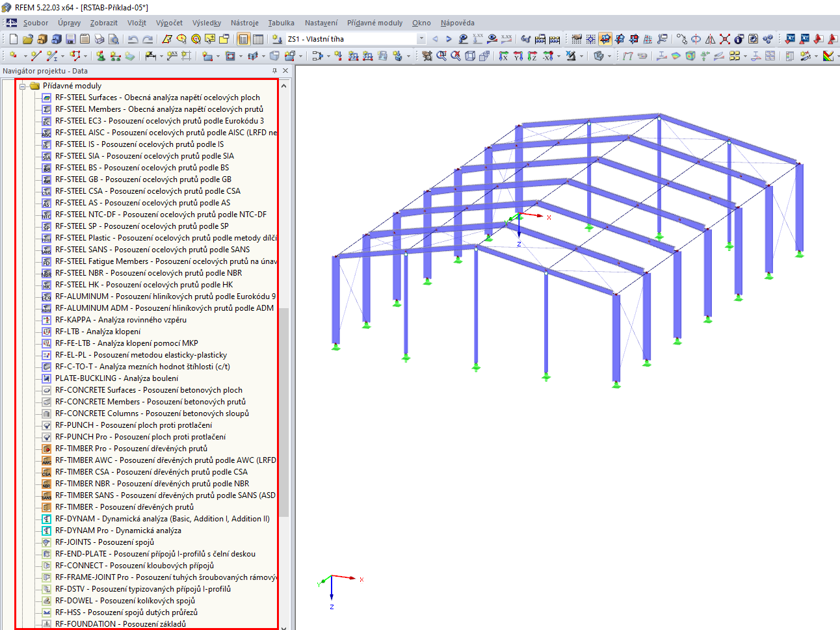Open the Výpočet menu
This screenshot has width=840, height=630.
pos(169,23)
